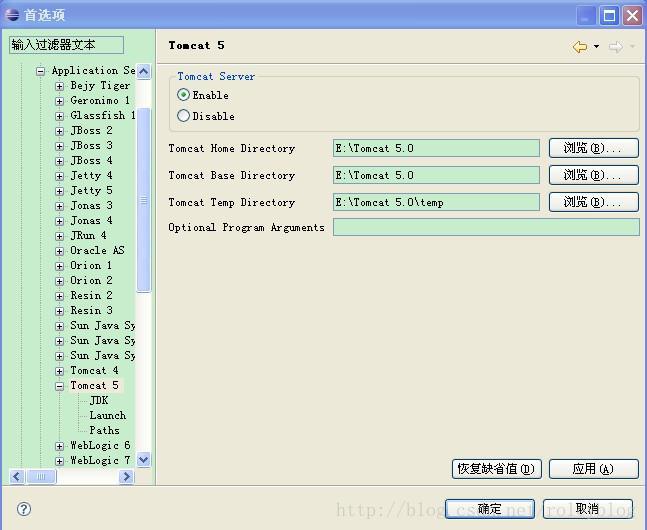Screen dimensions: 647x530
Task: Select the JRun 4 tree item
Action: (88, 235)
